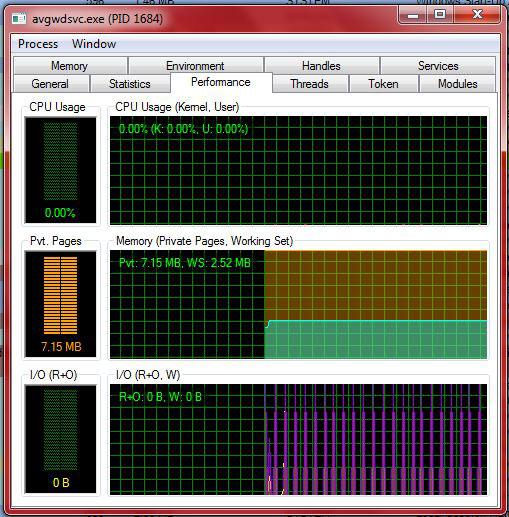509x517 pixels.
Task: Click the CPU Usage (Kernel, User) group label
Action: (177, 107)
